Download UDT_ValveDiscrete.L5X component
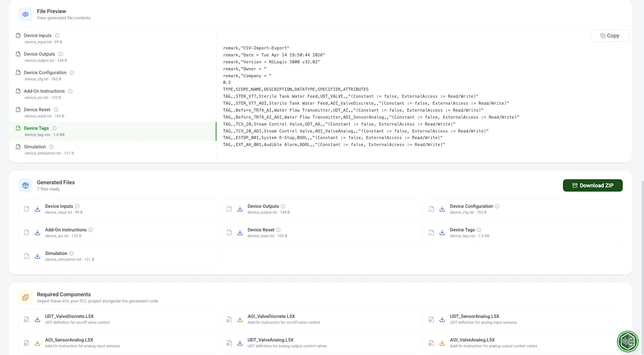The width and height of the screenshot is (644, 355). (37, 319)
